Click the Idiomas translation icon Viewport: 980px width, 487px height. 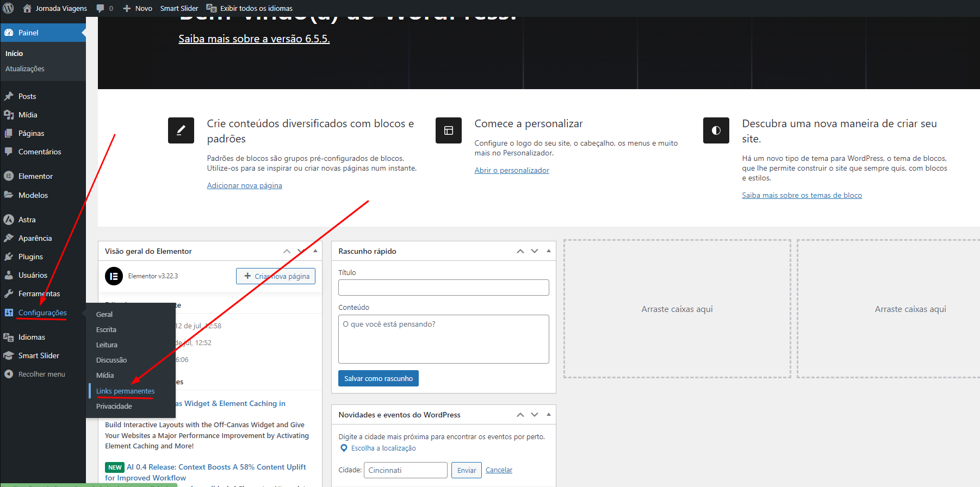point(9,337)
